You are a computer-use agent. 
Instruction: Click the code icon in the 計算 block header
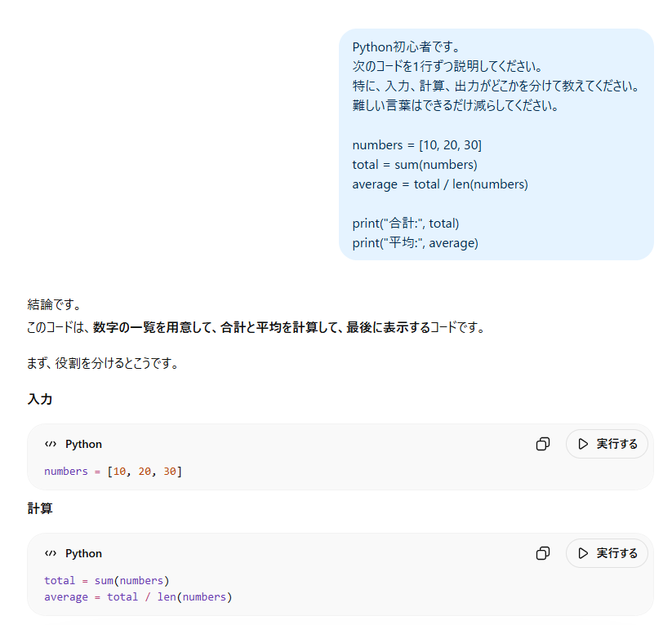pos(51,553)
